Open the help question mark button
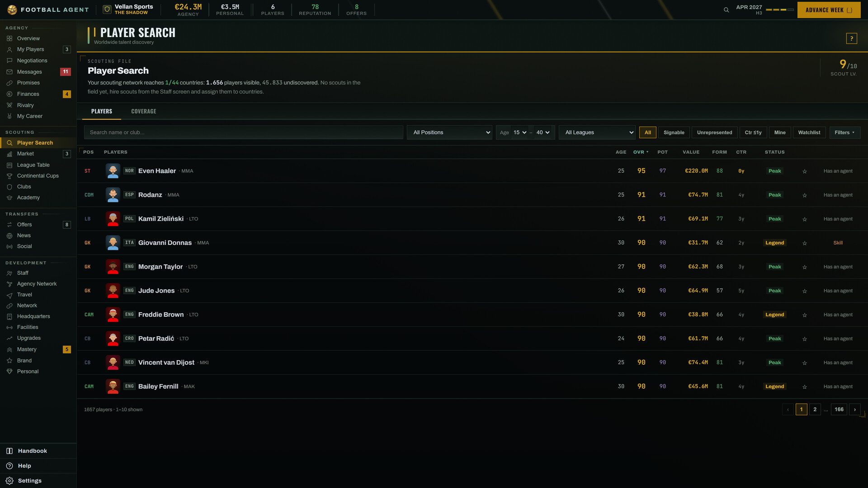This screenshot has width=868, height=488. [x=851, y=38]
